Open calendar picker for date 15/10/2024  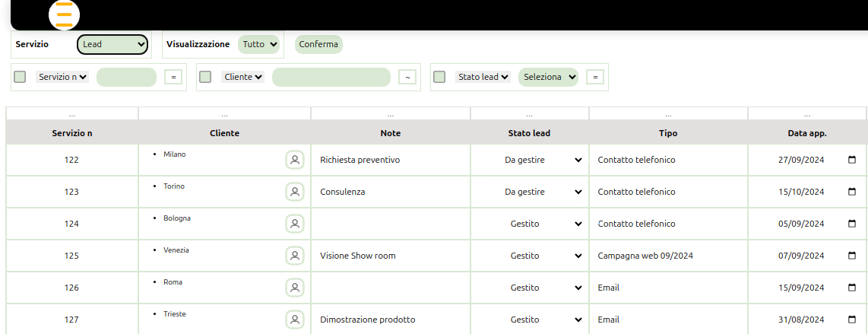(851, 192)
